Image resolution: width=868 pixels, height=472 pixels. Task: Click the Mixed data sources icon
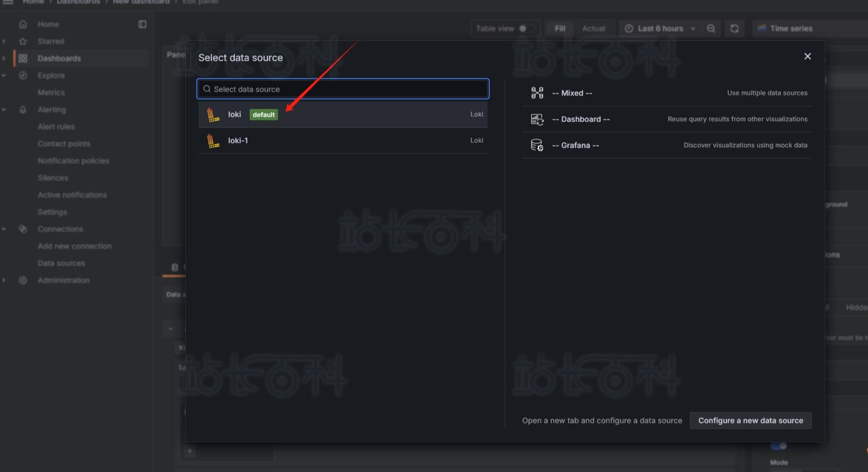(x=537, y=93)
